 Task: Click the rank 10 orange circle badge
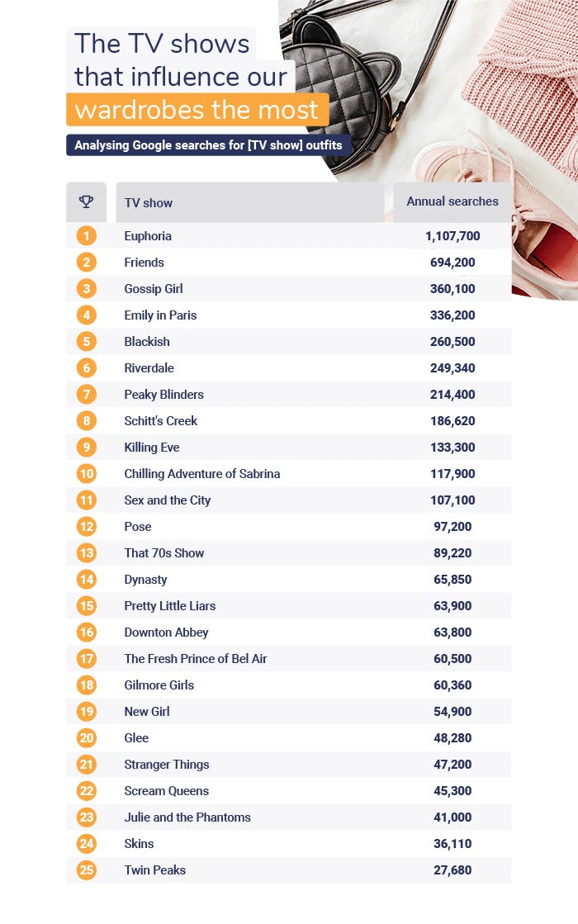pos(87,474)
